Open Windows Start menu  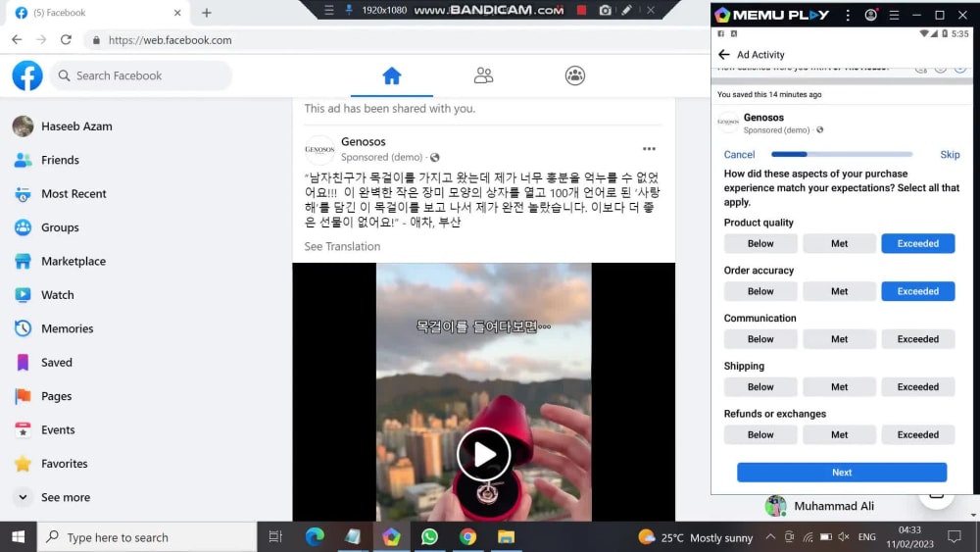coord(18,537)
